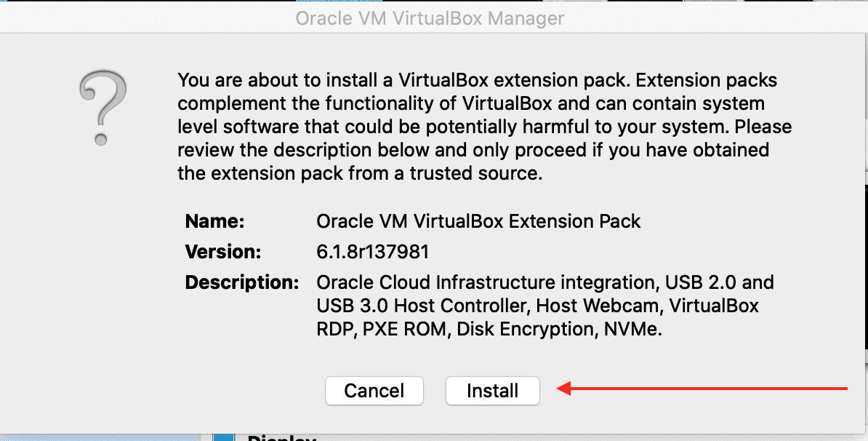Click the extension pack warning paragraph
The height and width of the screenshot is (441, 868).
click(x=484, y=127)
